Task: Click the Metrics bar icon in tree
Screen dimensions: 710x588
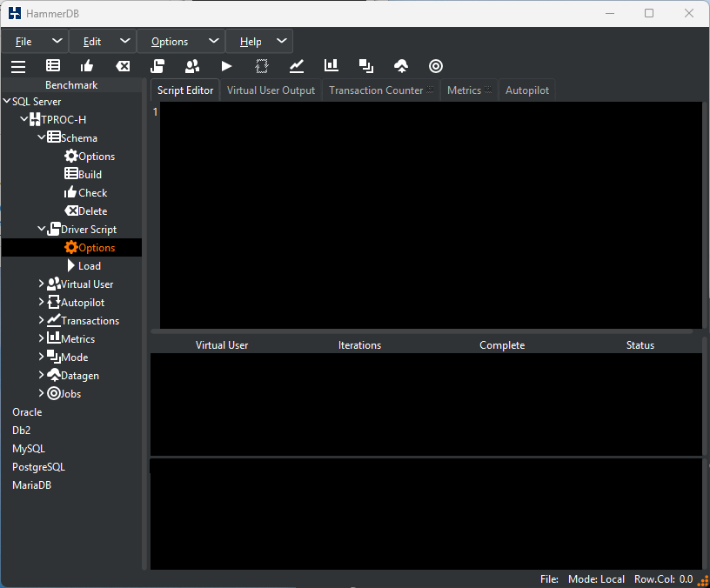Action: click(x=54, y=337)
